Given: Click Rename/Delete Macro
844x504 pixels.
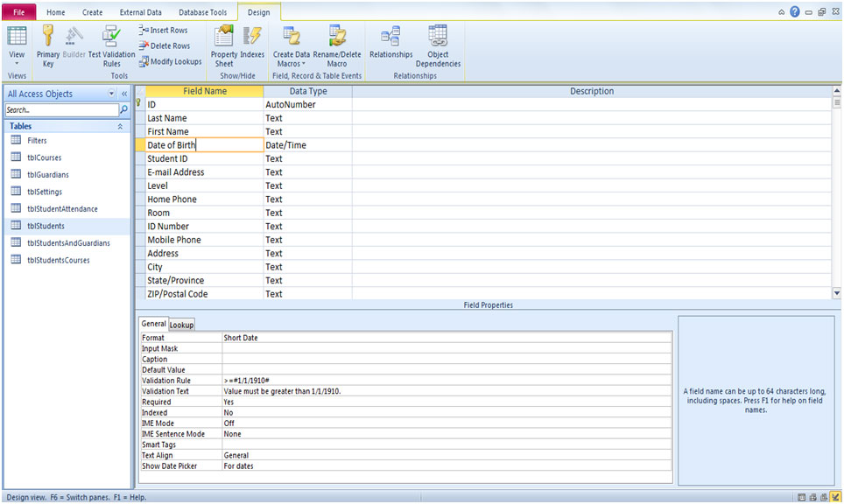Looking at the screenshot, I should click(337, 44).
